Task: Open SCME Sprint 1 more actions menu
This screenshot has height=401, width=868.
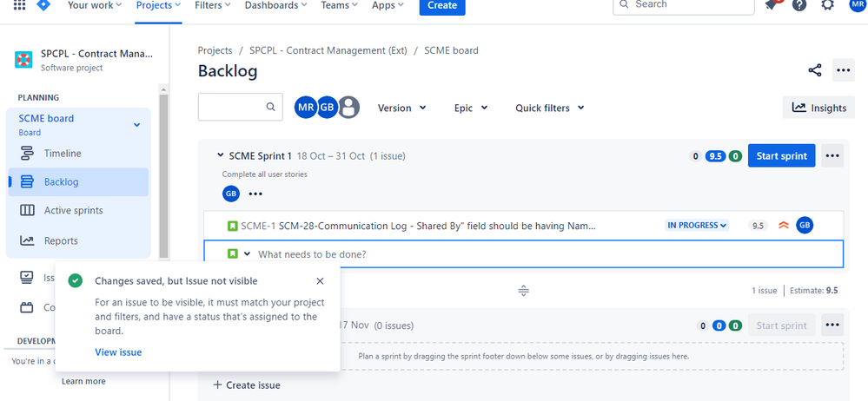Action: [832, 156]
